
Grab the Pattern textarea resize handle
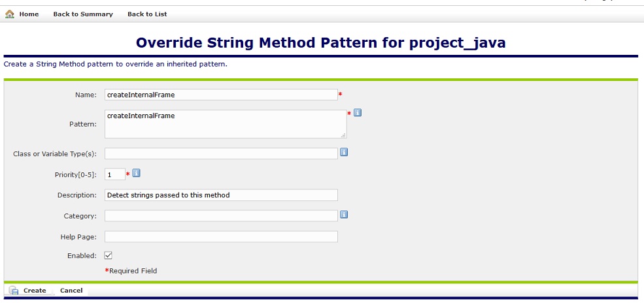click(343, 135)
